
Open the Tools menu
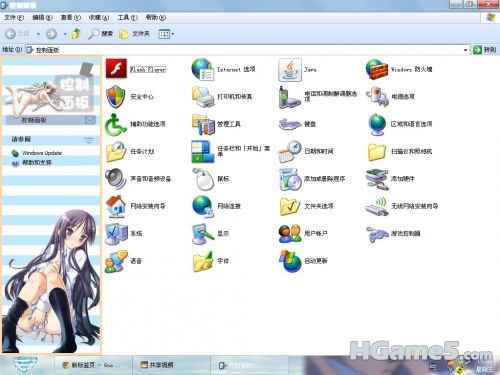127,17
